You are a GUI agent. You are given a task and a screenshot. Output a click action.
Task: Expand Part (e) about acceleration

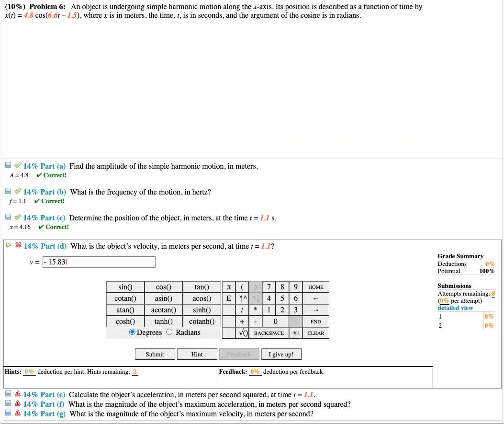(x=8, y=394)
